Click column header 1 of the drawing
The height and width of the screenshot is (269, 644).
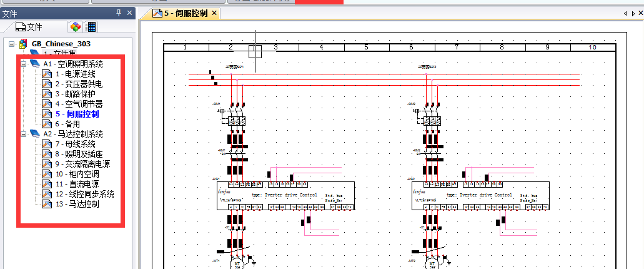click(186, 48)
